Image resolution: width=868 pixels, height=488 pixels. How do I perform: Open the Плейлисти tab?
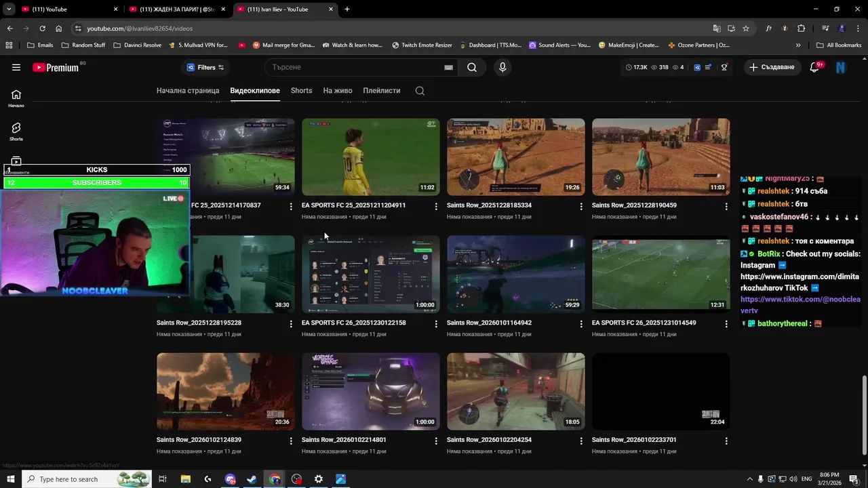point(382,90)
